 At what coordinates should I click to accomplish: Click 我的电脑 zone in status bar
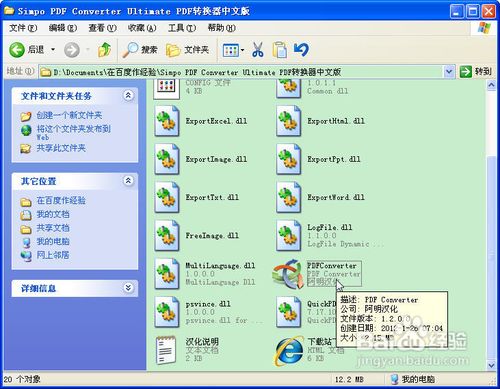[x=414, y=379]
